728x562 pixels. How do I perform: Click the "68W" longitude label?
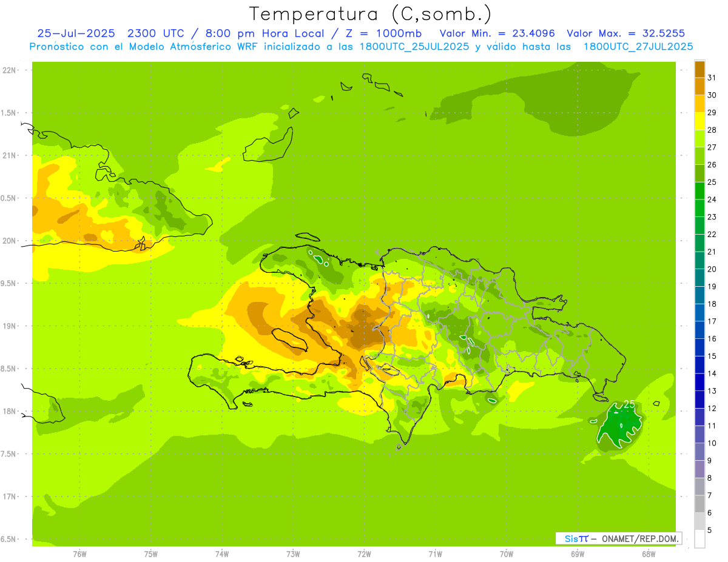click(649, 554)
